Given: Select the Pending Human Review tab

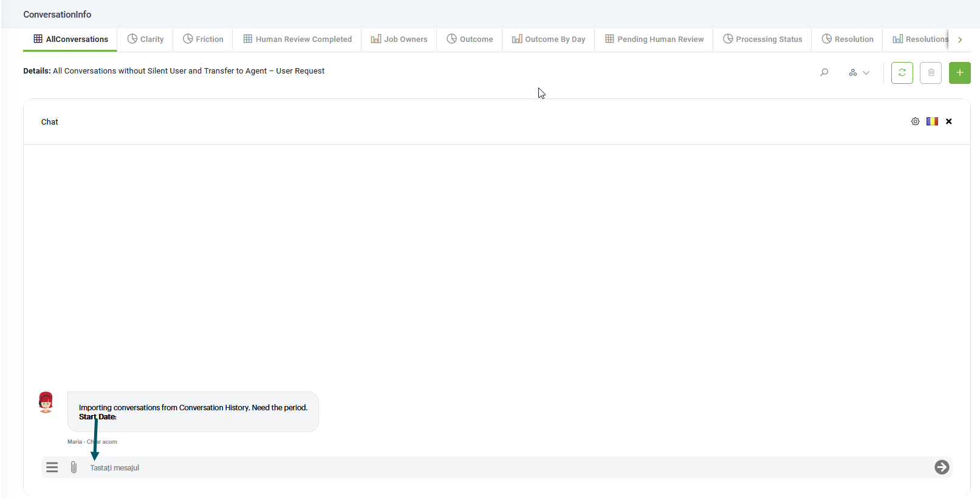Looking at the screenshot, I should pyautogui.click(x=654, y=40).
